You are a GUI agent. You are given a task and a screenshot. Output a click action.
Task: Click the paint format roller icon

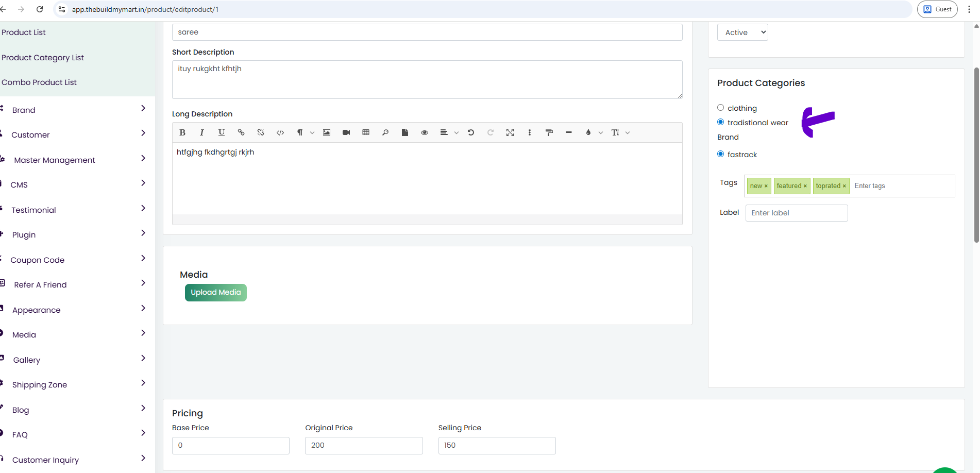point(549,132)
